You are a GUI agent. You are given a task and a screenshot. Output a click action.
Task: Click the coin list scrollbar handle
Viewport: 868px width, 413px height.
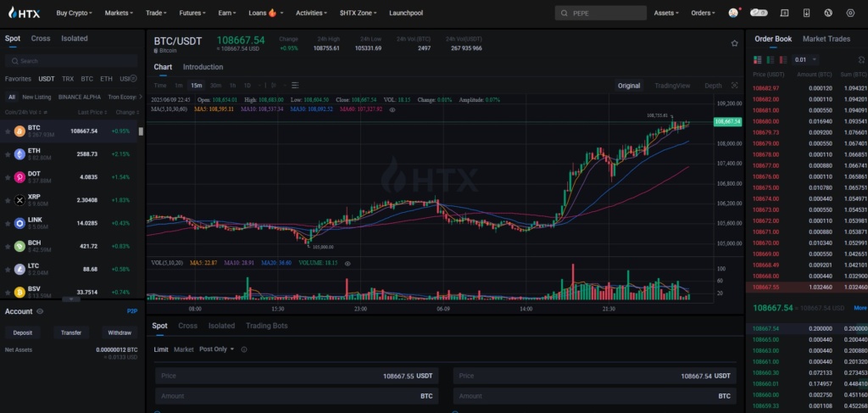point(141,131)
